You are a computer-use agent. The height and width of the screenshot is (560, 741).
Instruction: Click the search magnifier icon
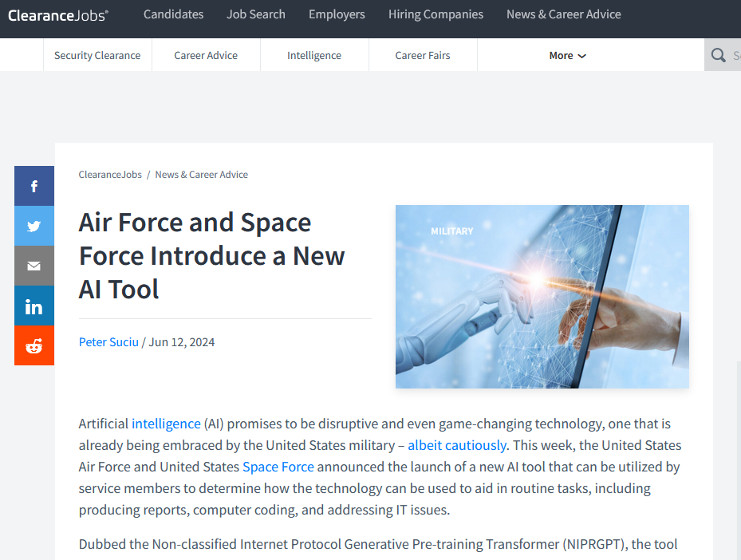click(719, 55)
